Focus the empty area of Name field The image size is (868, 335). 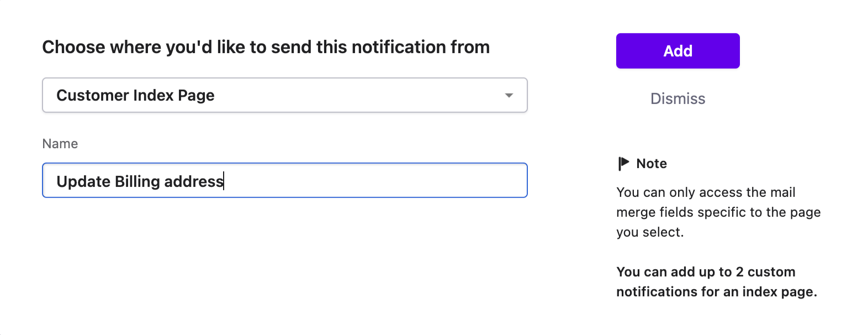[375, 181]
